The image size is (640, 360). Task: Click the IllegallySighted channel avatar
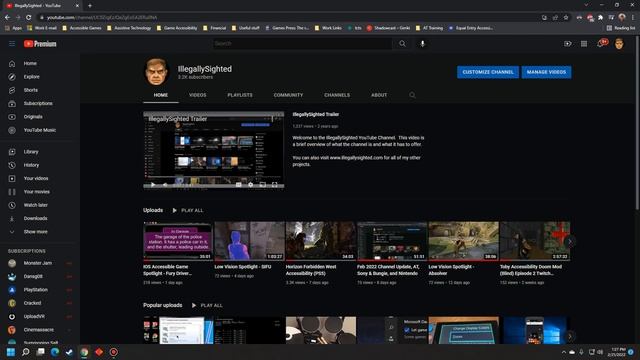click(x=157, y=72)
